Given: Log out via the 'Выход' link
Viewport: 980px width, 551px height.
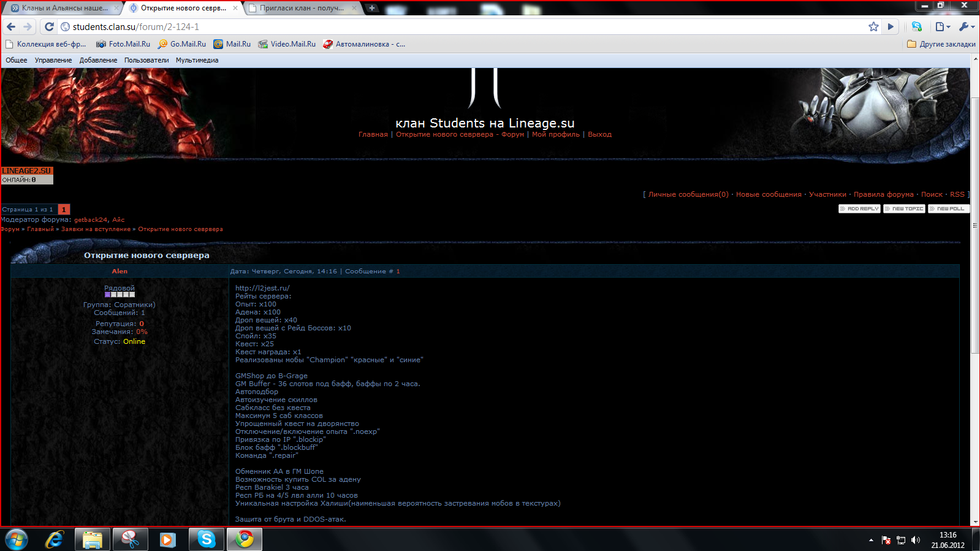Looking at the screenshot, I should click(599, 134).
